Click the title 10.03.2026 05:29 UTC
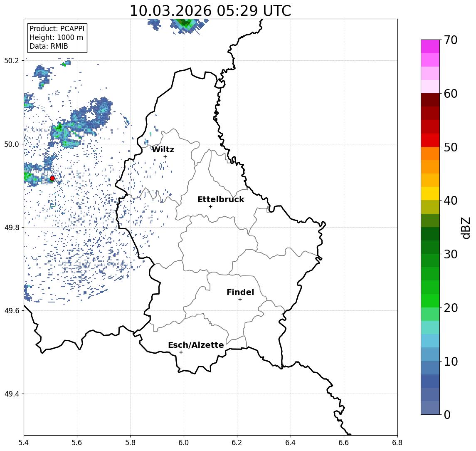The height and width of the screenshot is (451, 476). coord(210,11)
